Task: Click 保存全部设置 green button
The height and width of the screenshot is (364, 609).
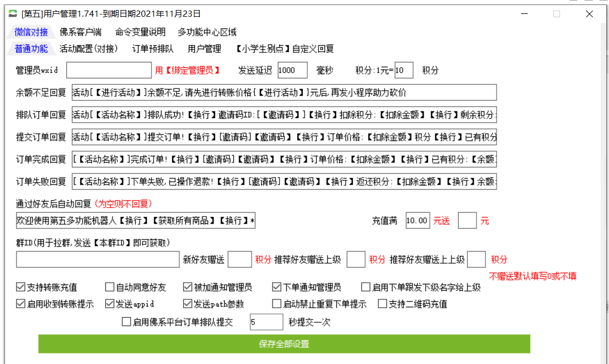Action: [284, 344]
